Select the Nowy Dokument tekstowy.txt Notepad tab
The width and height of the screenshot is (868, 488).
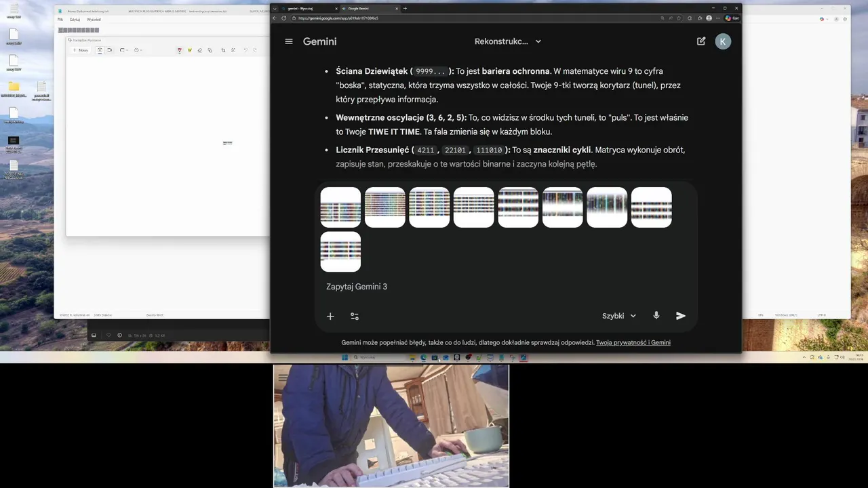coord(87,12)
